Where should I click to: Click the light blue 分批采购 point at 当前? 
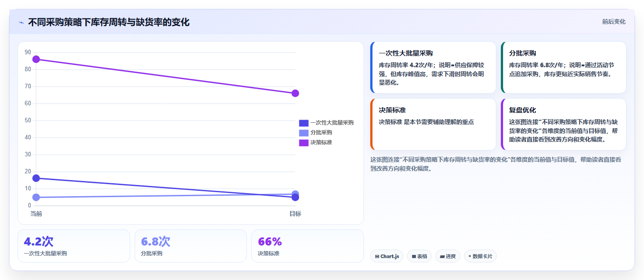36,197
